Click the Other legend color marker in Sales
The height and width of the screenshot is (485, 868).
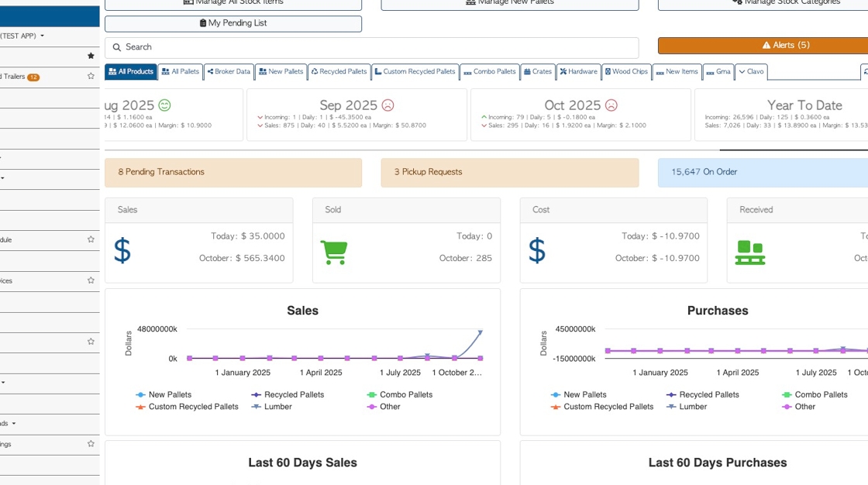pyautogui.click(x=372, y=406)
